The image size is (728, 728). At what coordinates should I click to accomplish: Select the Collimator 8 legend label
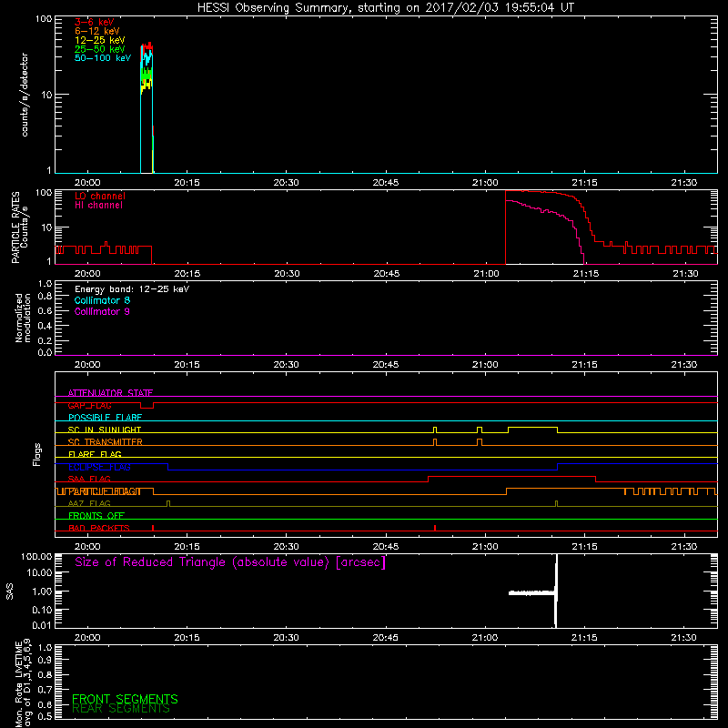(x=102, y=300)
